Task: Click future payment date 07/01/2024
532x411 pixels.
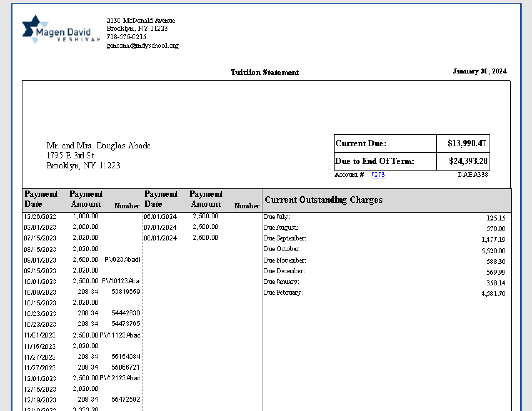Action: (x=160, y=227)
